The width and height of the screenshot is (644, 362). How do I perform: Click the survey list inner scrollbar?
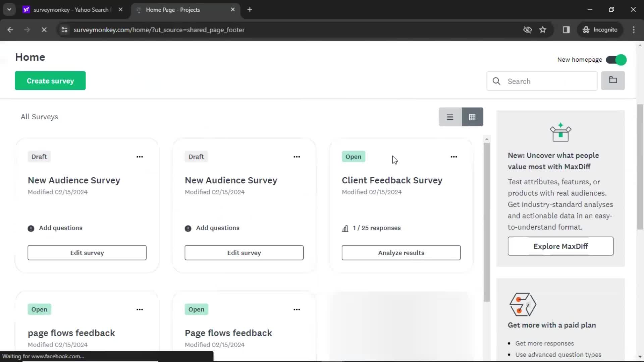coord(487,222)
